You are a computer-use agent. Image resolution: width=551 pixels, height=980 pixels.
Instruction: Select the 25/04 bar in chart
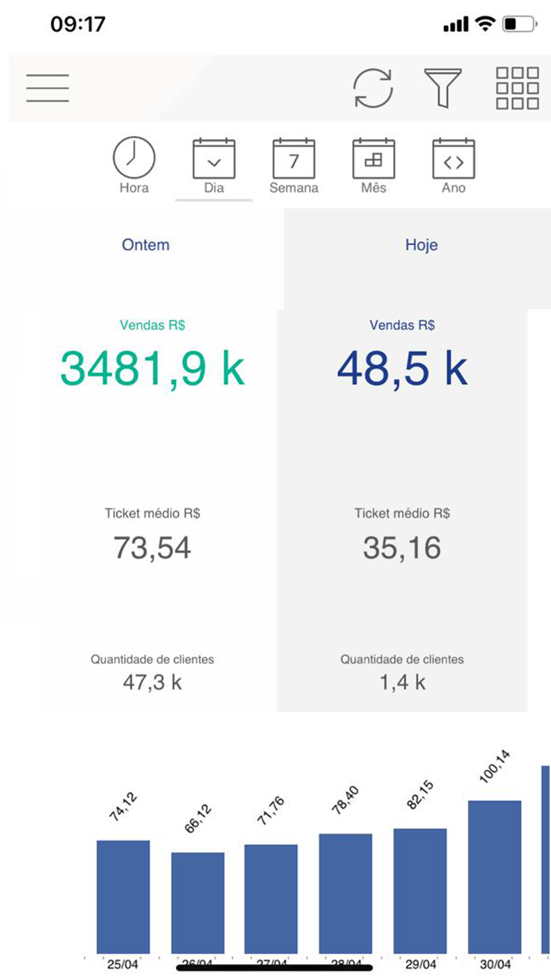[x=123, y=897]
